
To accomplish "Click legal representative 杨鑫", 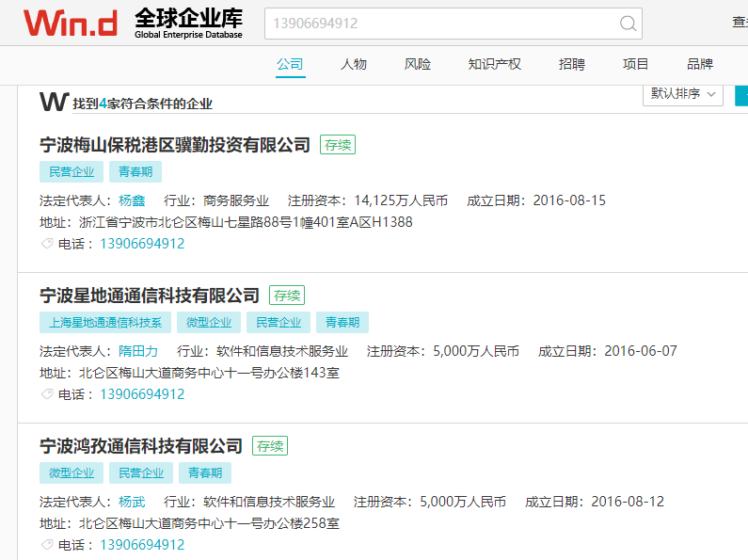I will pyautogui.click(x=132, y=200).
